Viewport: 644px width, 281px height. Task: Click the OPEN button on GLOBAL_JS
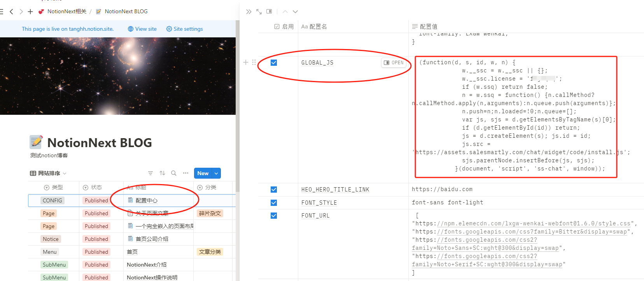(394, 63)
